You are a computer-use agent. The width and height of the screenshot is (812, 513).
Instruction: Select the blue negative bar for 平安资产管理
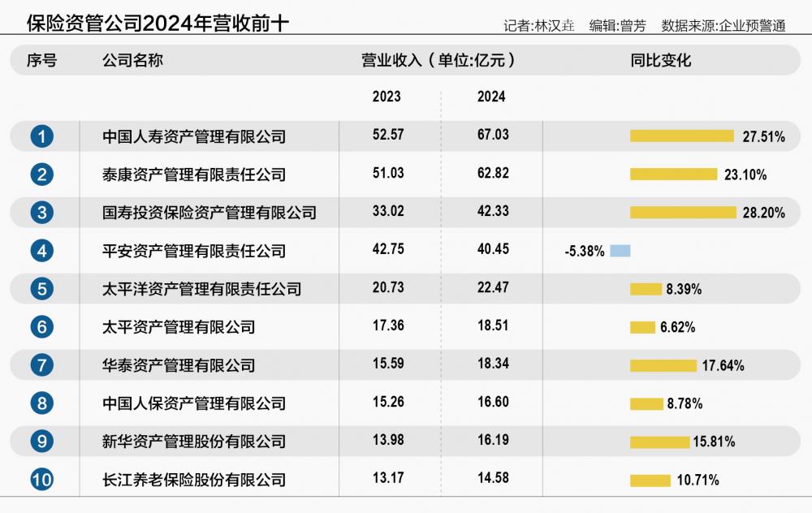pos(620,251)
